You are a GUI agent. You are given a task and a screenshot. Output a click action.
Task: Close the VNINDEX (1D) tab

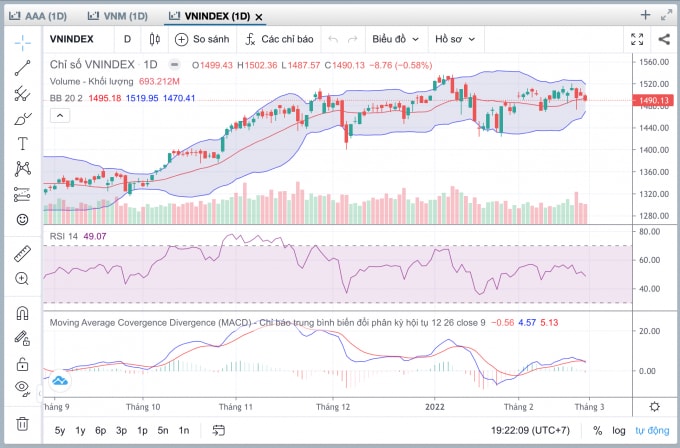[259, 17]
